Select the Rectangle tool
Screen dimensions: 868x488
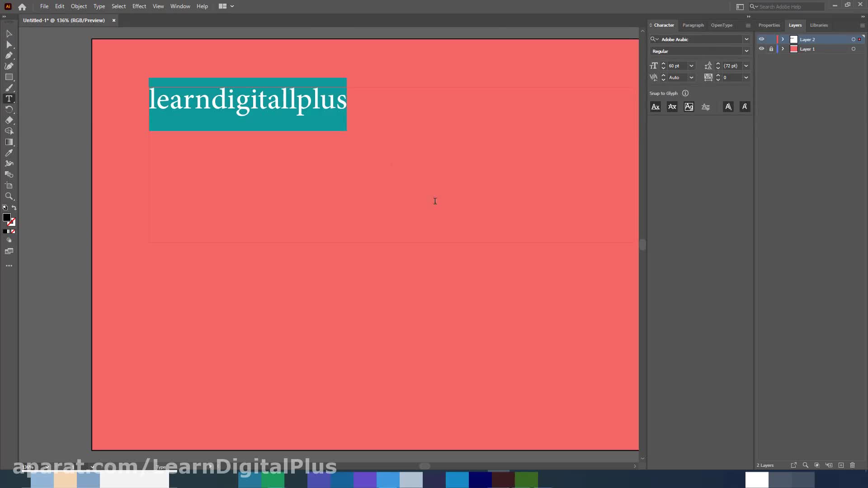9,77
